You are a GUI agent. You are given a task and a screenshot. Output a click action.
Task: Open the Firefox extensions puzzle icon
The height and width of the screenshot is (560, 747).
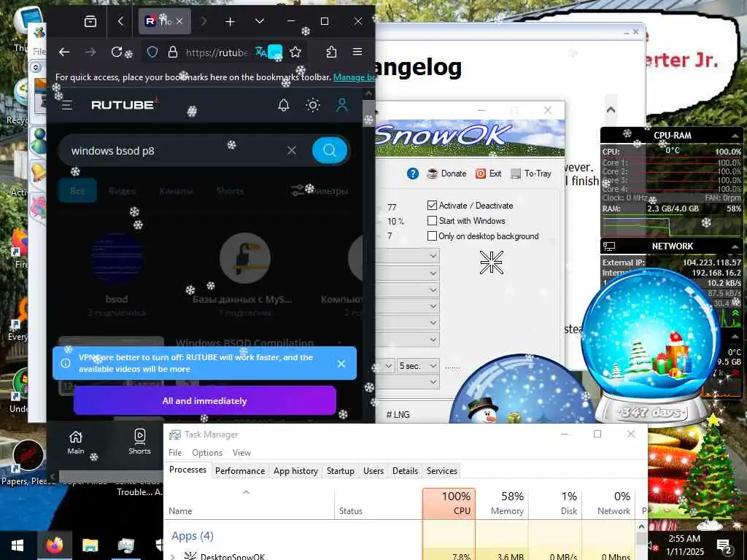331,52
